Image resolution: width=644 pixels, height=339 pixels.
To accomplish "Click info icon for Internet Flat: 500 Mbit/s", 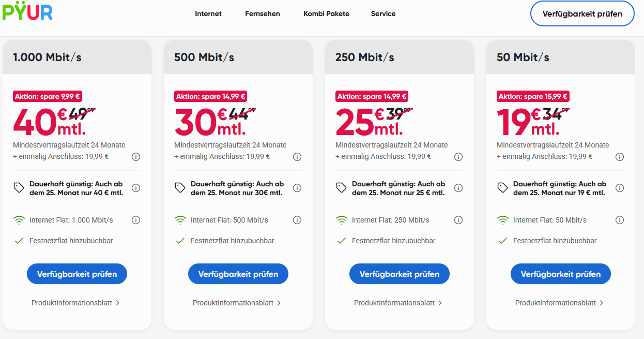I will coord(297,220).
